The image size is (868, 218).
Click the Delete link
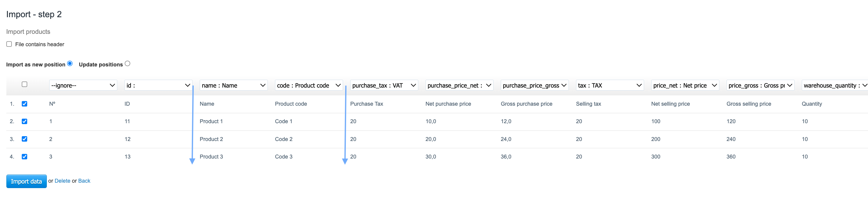tap(62, 181)
